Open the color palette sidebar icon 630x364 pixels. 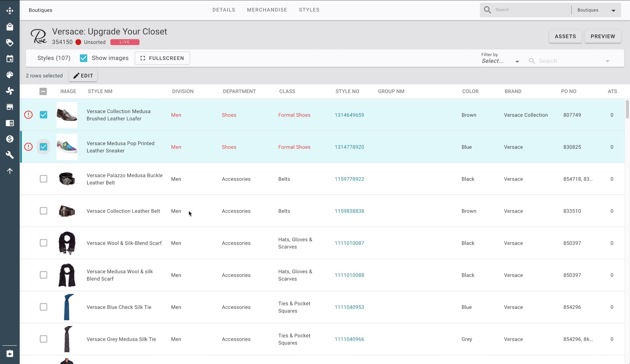10,75
